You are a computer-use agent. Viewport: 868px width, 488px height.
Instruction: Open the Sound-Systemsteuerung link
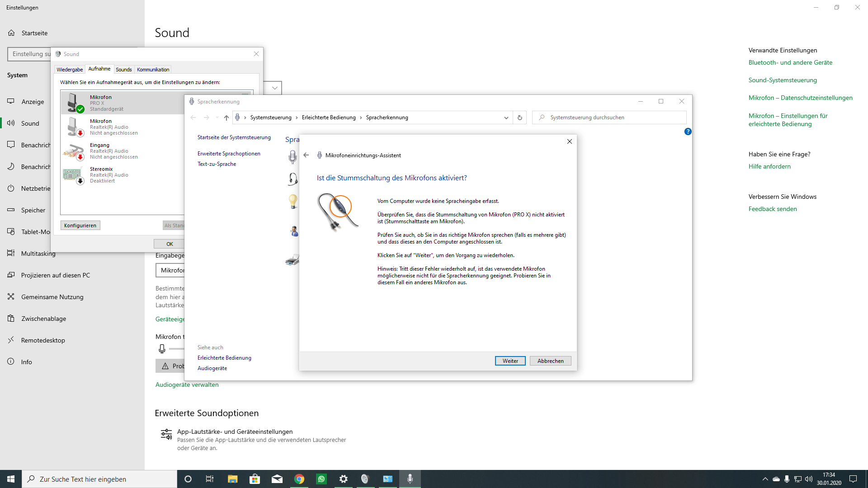[782, 80]
